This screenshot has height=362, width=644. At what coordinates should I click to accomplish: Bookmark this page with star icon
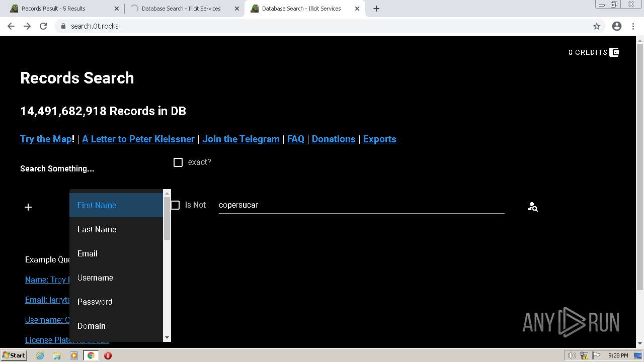597,26
